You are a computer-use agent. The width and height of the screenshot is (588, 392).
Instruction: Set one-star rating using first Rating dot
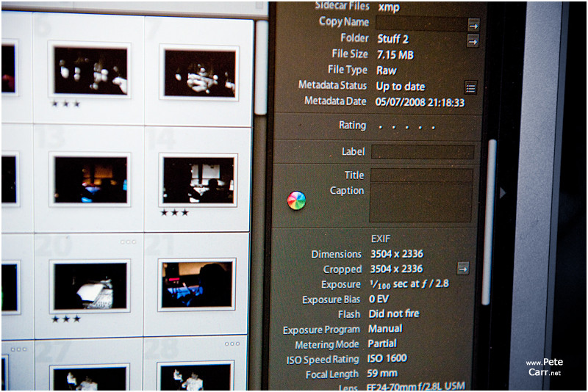pos(380,127)
